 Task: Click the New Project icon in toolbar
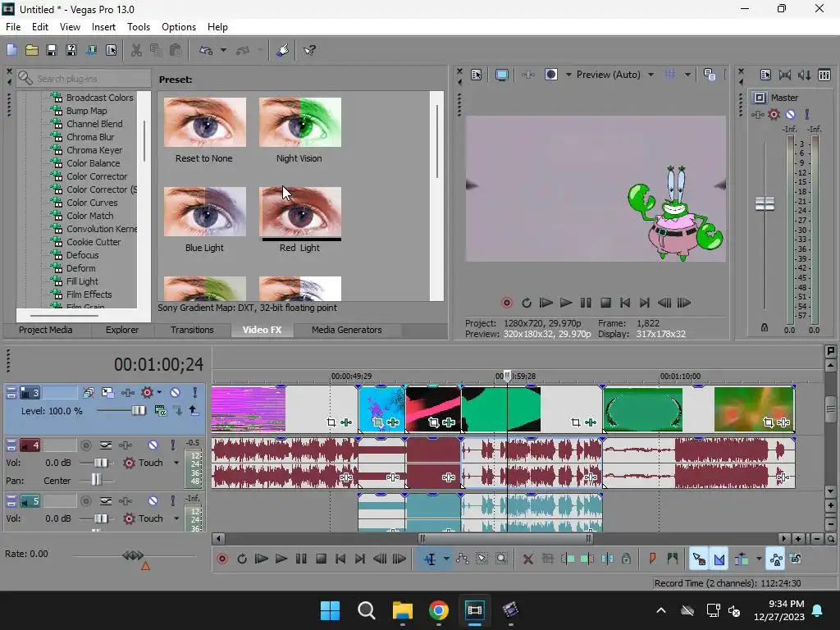click(x=11, y=50)
